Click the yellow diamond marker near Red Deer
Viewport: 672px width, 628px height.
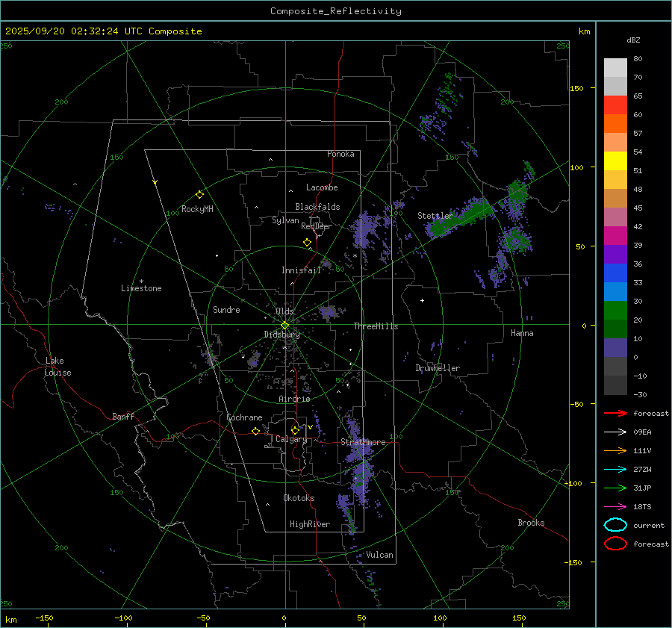(307, 243)
